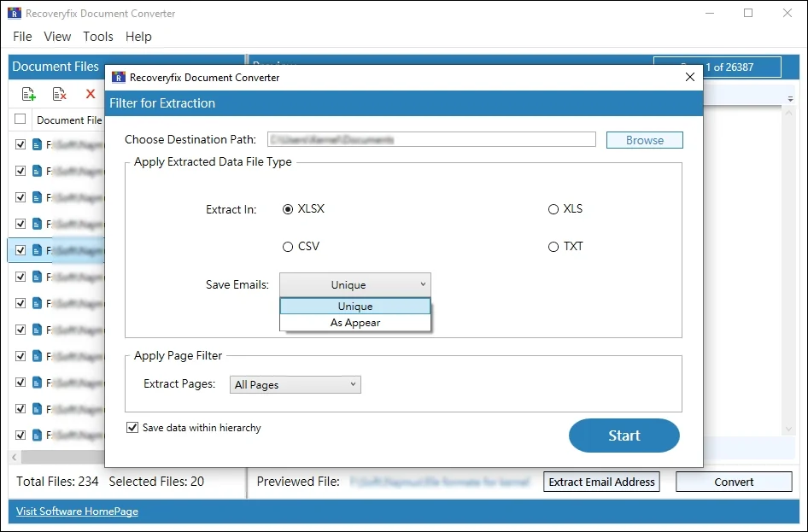Click the main window's Recoveryfix app icon
The height and width of the screenshot is (532, 808).
(15, 13)
